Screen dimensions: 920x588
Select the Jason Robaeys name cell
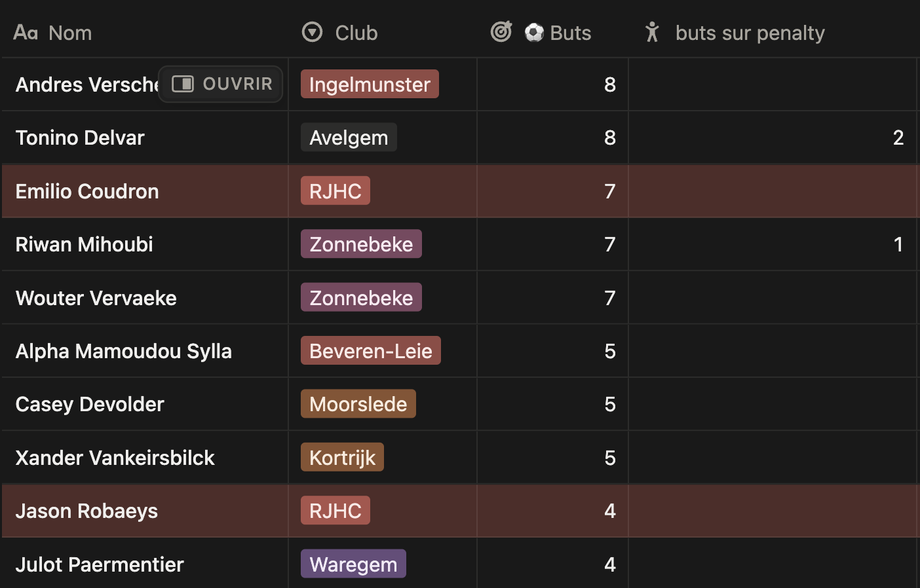click(86, 511)
